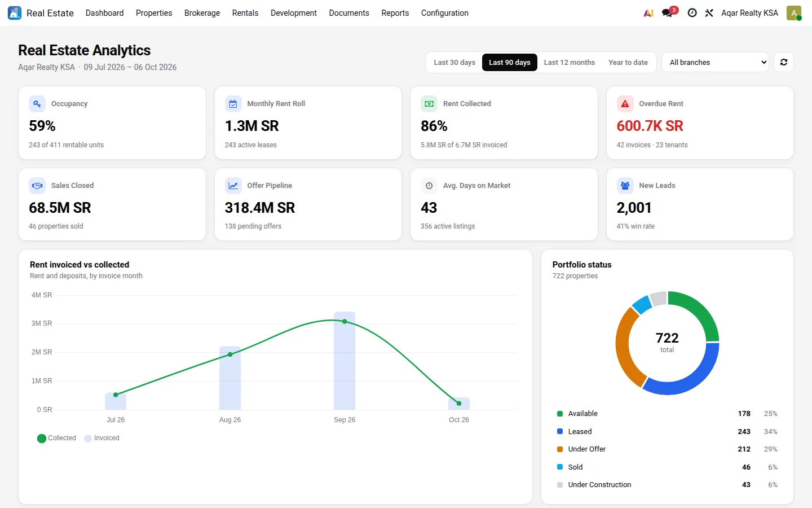812x508 pixels.
Task: Click the Real Estate app title
Action: coord(50,13)
